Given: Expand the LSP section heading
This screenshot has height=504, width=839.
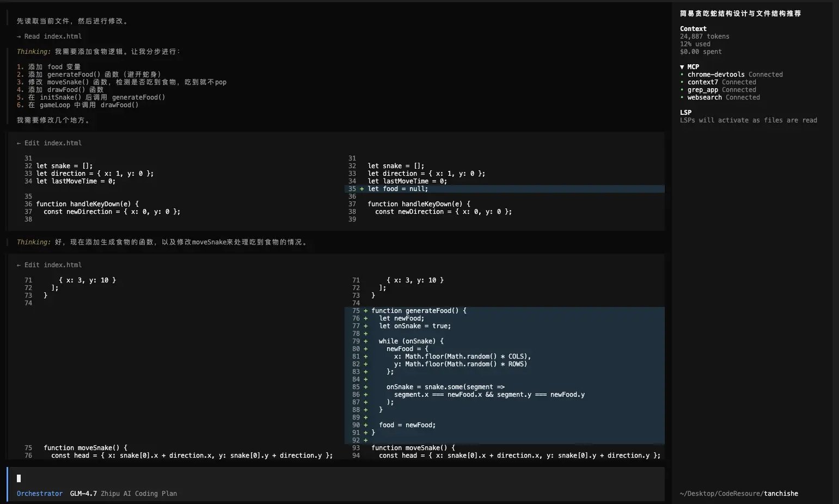Looking at the screenshot, I should click(685, 113).
